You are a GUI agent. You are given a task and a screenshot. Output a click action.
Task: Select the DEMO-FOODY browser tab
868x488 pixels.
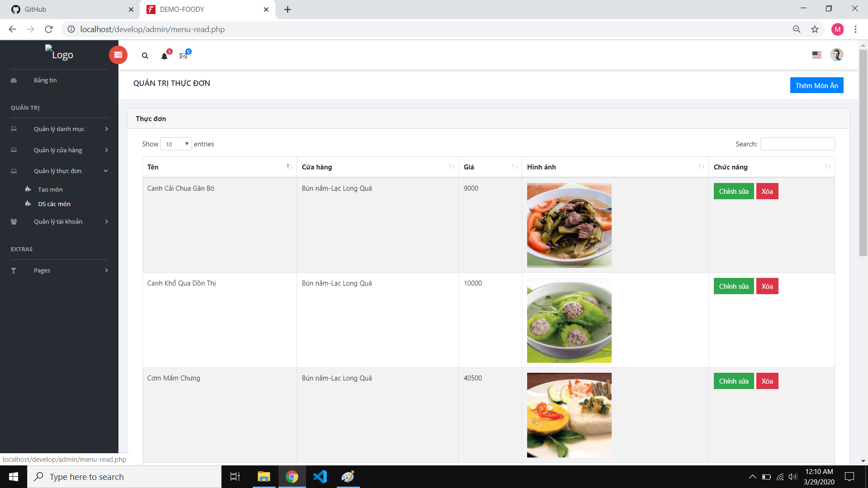[208, 9]
